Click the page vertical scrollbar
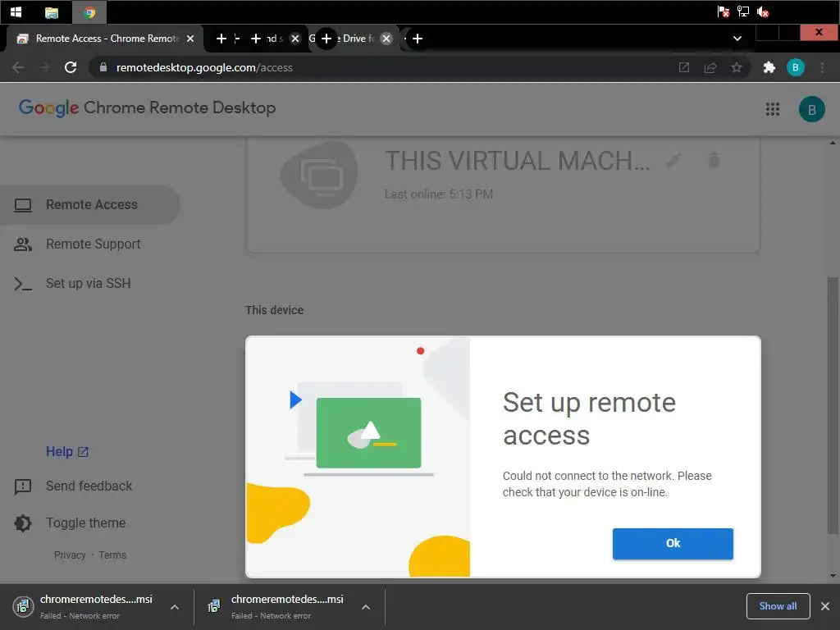This screenshot has height=630, width=840. click(x=833, y=405)
